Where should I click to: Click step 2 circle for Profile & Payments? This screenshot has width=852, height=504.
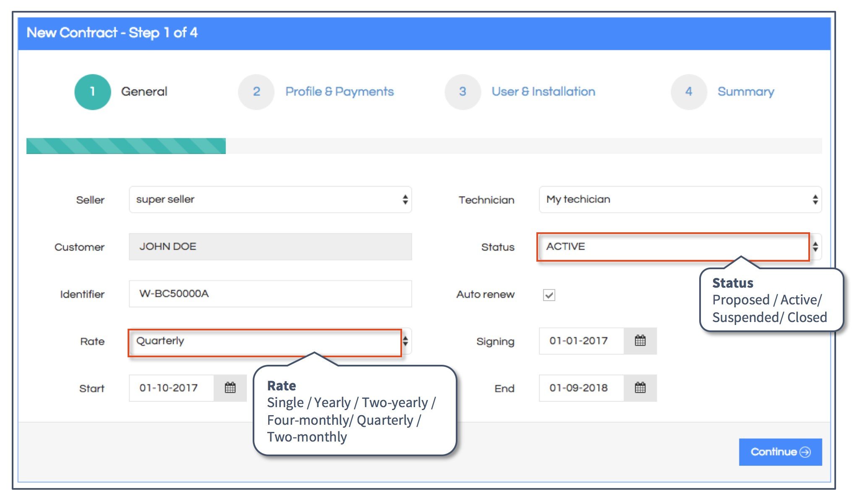(x=256, y=92)
